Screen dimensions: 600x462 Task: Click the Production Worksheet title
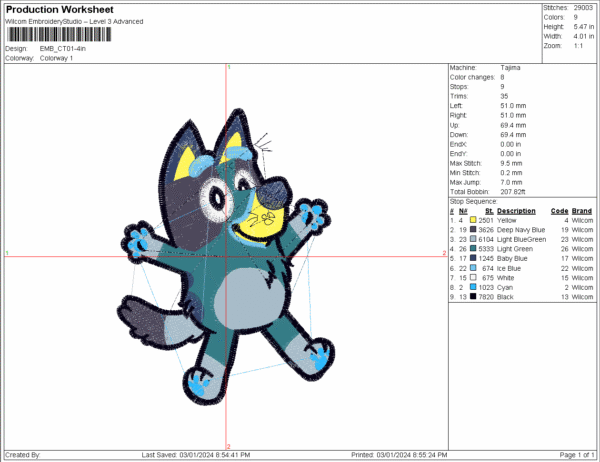pyautogui.click(x=60, y=10)
